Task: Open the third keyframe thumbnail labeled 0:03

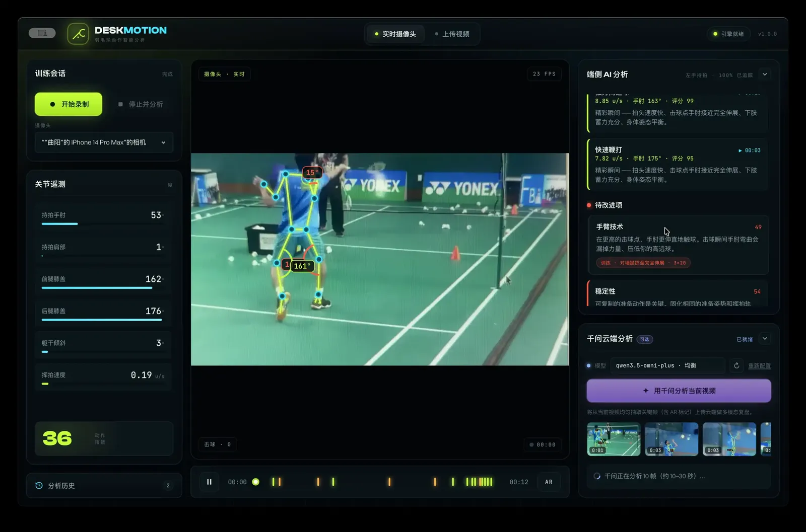Action: (x=729, y=439)
